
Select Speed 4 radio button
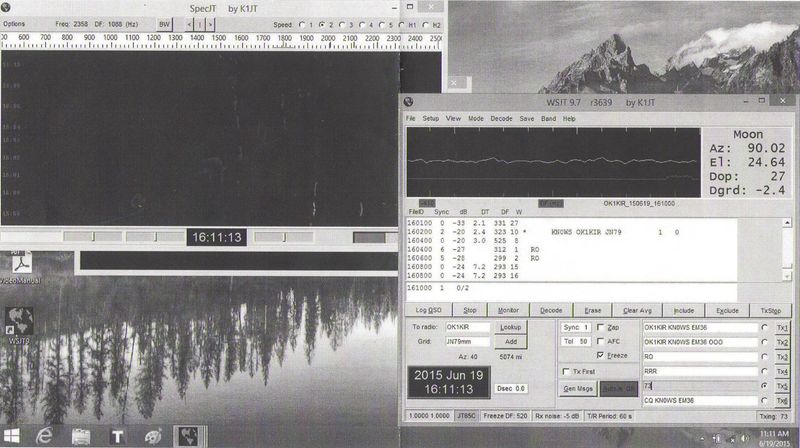pos(362,24)
